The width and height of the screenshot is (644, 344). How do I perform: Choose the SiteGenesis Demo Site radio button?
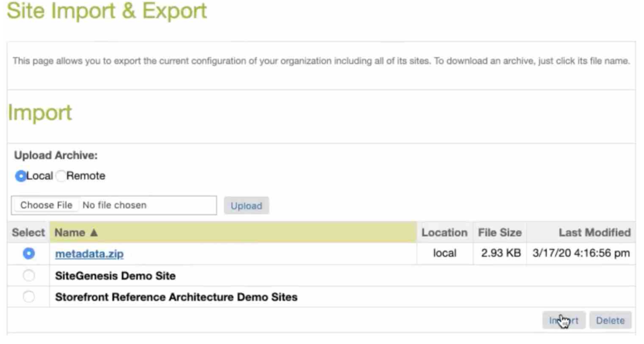click(29, 275)
